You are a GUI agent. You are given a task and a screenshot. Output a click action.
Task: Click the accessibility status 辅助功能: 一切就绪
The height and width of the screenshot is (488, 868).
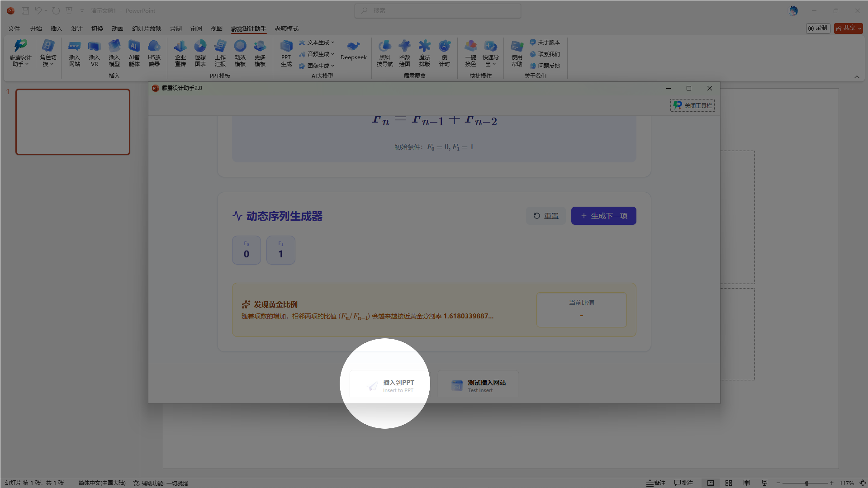tap(161, 483)
